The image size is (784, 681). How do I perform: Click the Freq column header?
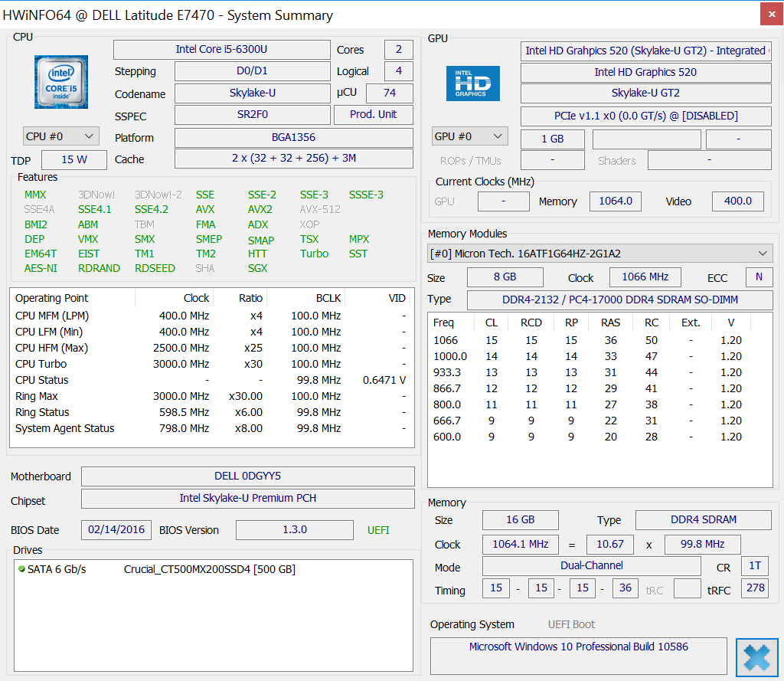coord(452,322)
